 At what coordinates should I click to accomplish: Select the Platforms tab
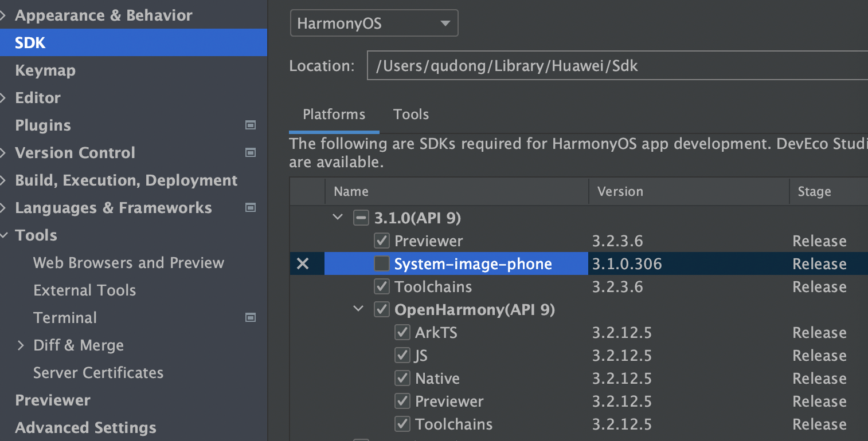click(334, 115)
